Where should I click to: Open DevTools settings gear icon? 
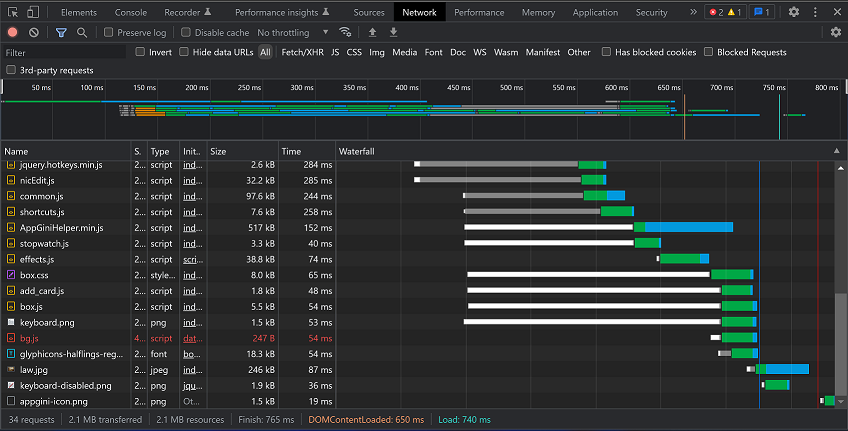tap(793, 12)
